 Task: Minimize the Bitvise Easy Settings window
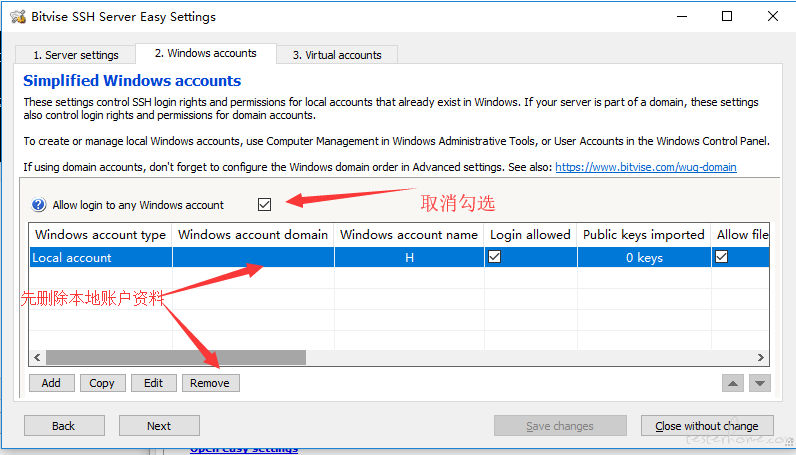[x=682, y=16]
